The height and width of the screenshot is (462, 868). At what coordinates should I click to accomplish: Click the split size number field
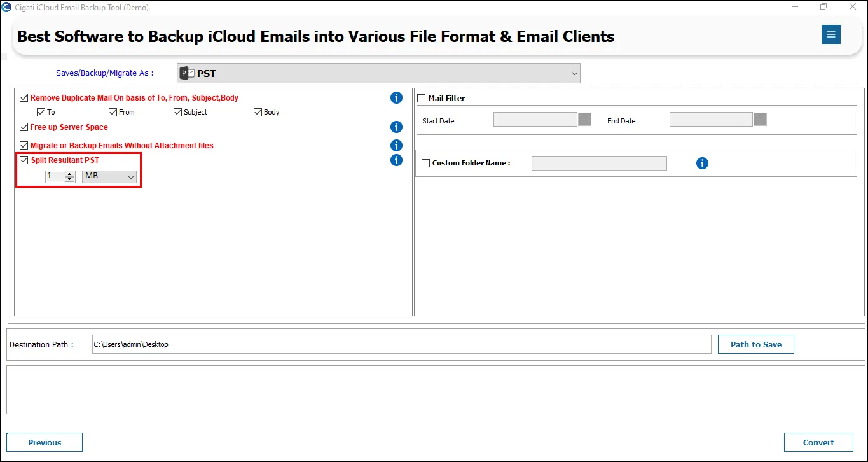pyautogui.click(x=55, y=176)
